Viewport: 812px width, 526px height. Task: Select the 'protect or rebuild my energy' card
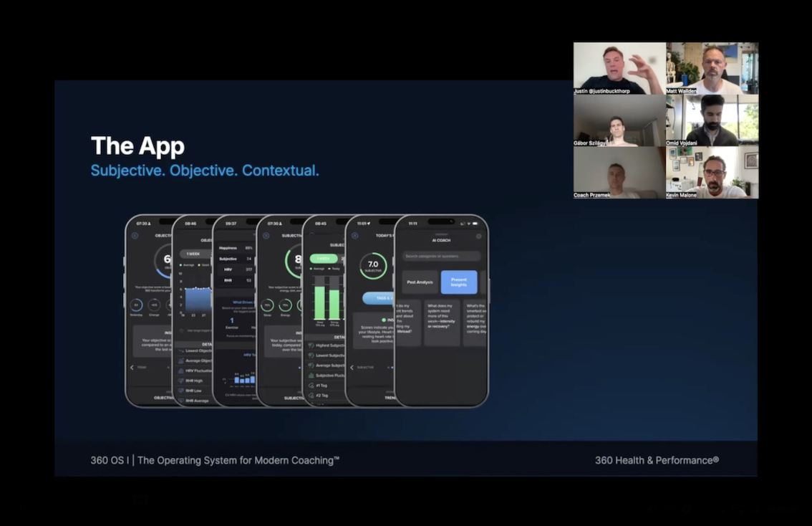(x=475, y=323)
